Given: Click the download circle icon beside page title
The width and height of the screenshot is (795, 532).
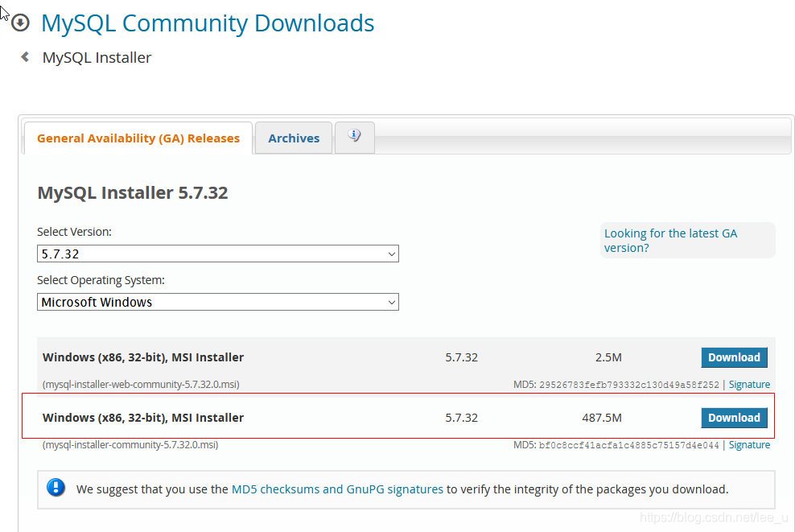Looking at the screenshot, I should click(x=20, y=23).
